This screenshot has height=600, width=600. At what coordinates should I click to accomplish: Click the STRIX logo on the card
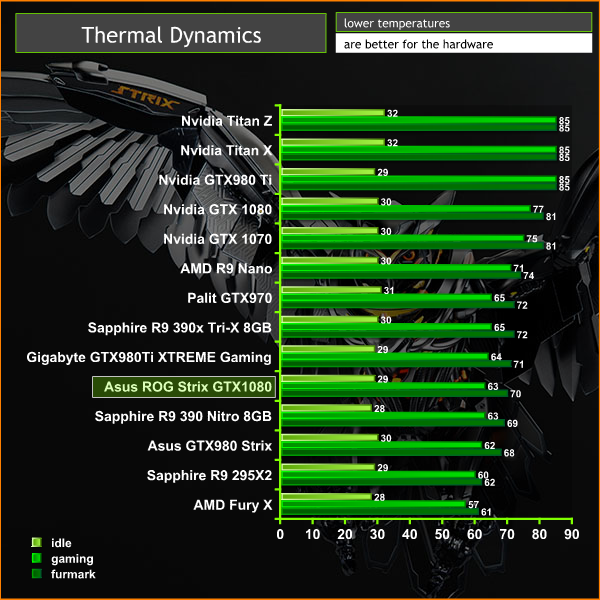pyautogui.click(x=147, y=98)
